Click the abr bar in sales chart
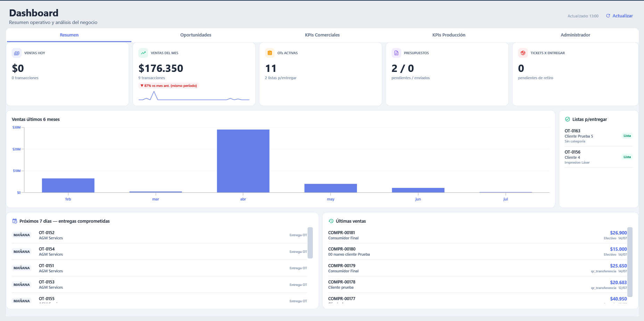The image size is (644, 321). click(x=243, y=161)
